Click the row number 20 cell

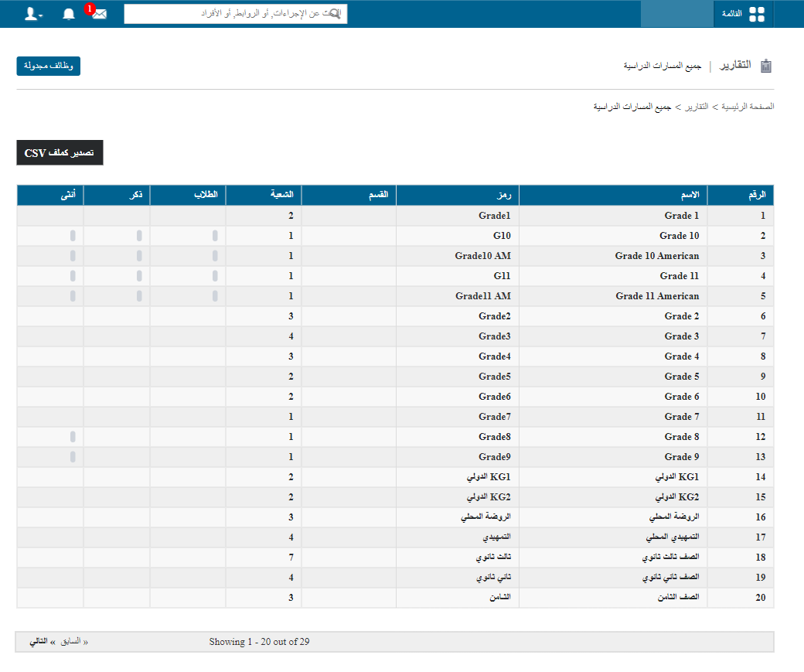click(x=741, y=597)
